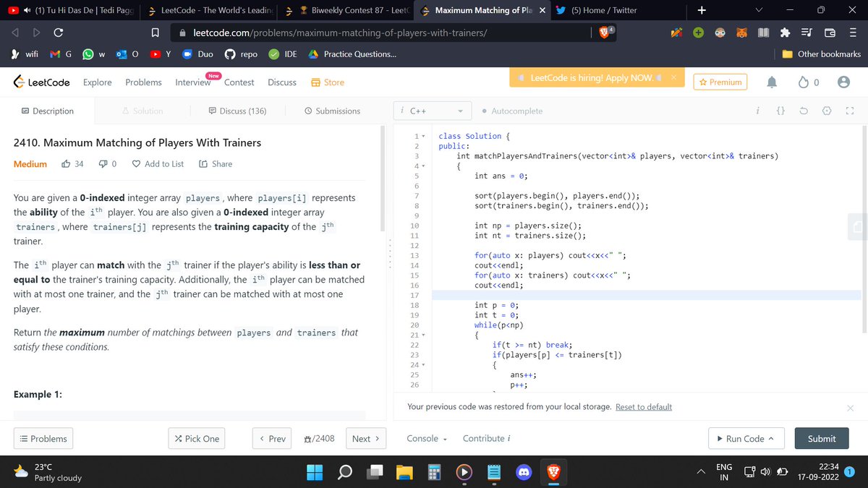Open the media playlist icon in toolbar

coord(807,33)
